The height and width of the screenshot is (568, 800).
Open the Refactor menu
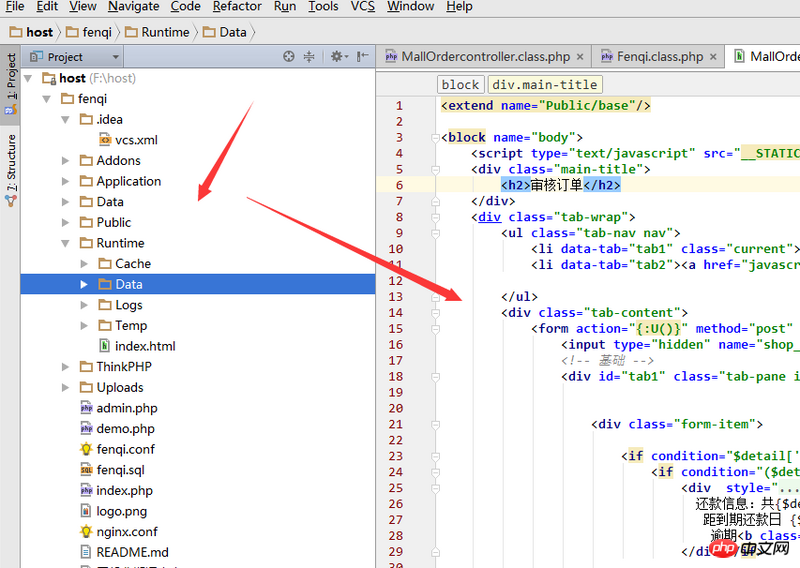tap(237, 7)
